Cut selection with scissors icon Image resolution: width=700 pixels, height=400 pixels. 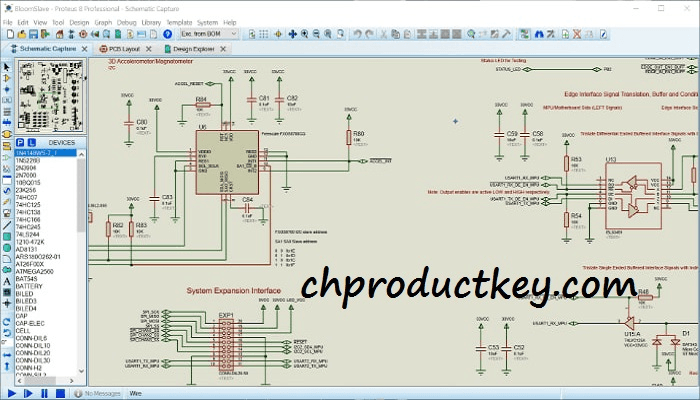coord(383,34)
